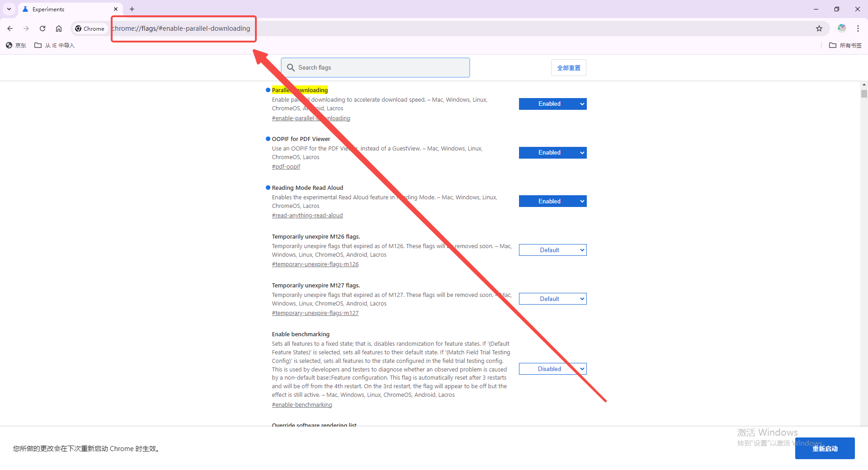Restore down the Chrome window
This screenshot has width=868, height=470.
837,9
